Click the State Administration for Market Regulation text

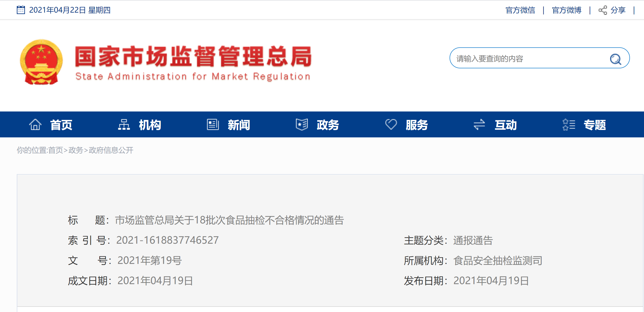[193, 76]
